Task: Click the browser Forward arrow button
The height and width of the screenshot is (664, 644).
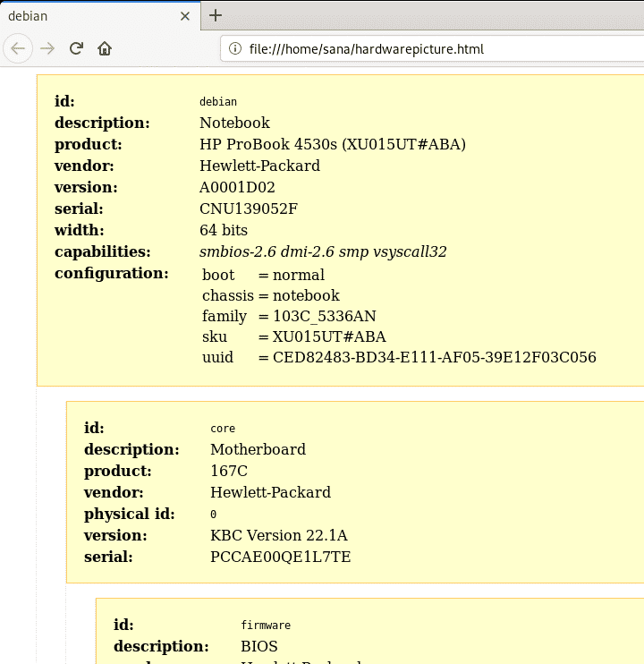Action: pyautogui.click(x=47, y=48)
